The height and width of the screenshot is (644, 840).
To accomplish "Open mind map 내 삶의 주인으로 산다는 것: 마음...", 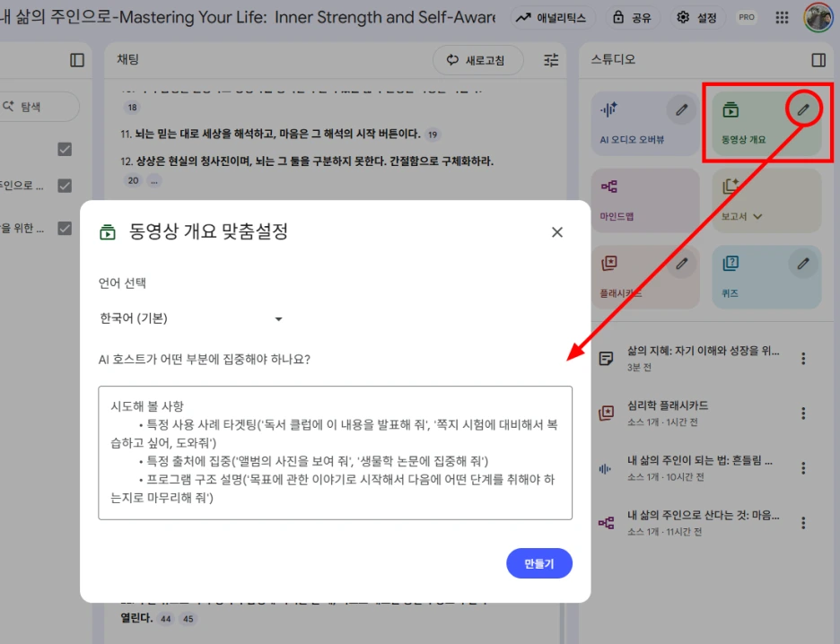I will 689,523.
